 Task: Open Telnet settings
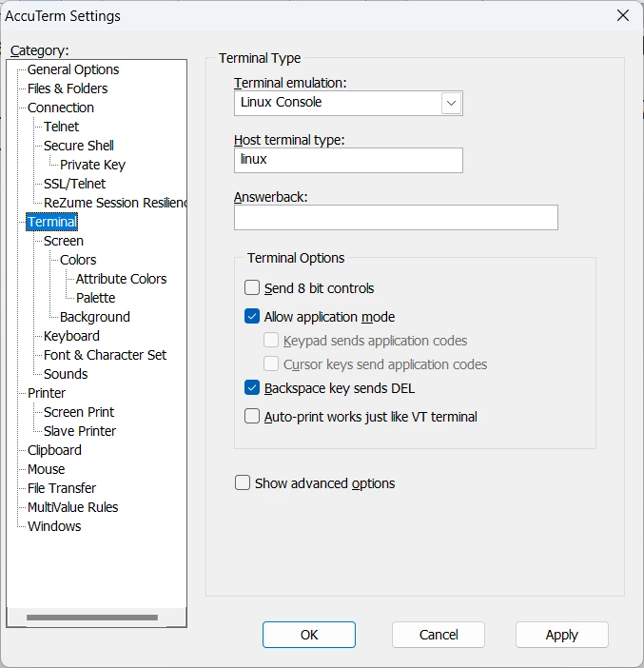pyautogui.click(x=61, y=127)
